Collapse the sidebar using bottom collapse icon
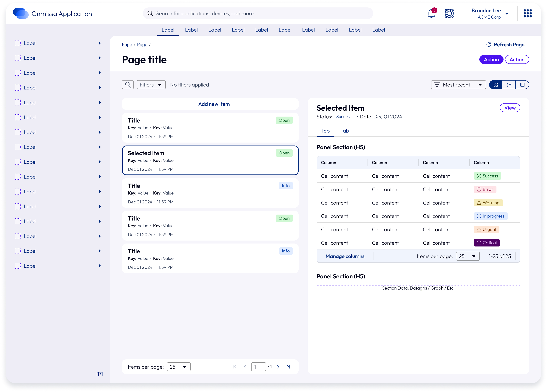The height and width of the screenshot is (392, 547). (99, 374)
